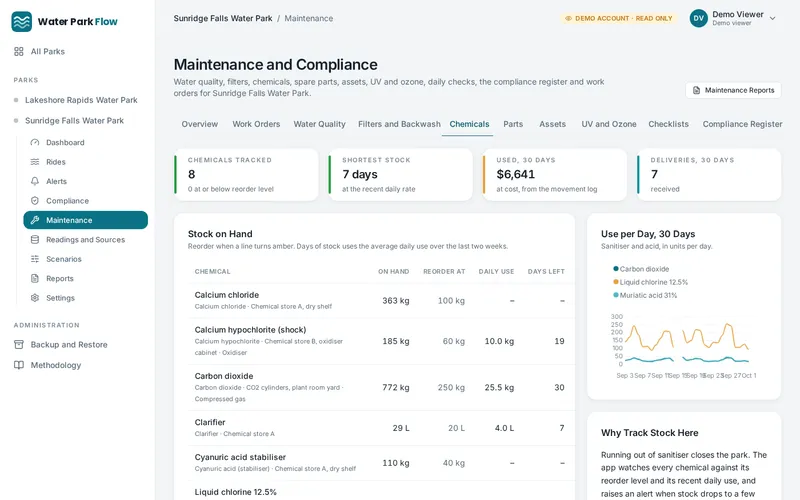The height and width of the screenshot is (500, 800).
Task: Open the UV and Ozone tab
Action: click(609, 124)
